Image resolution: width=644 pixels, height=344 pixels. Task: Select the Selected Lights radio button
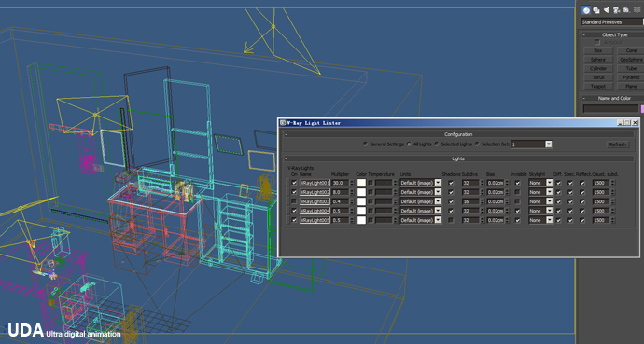tap(436, 144)
